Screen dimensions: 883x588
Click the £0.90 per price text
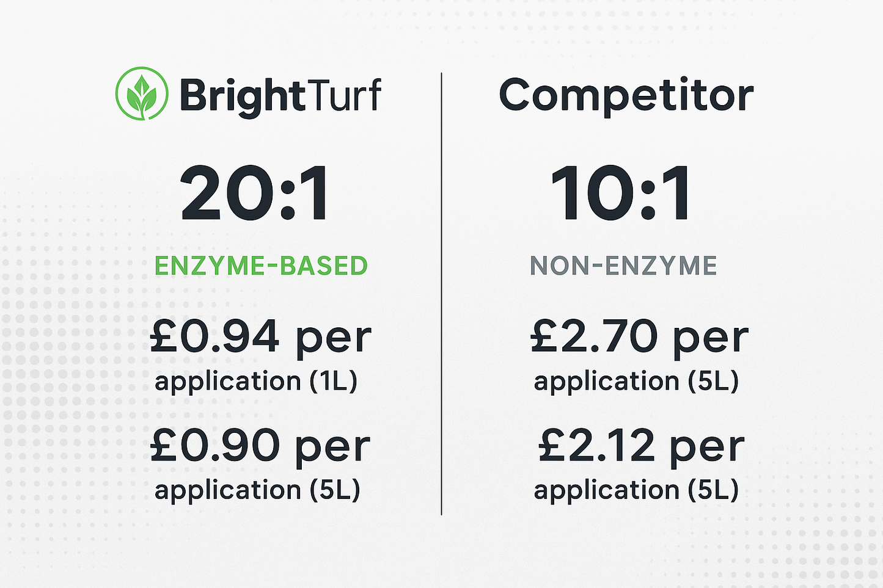pos(260,446)
